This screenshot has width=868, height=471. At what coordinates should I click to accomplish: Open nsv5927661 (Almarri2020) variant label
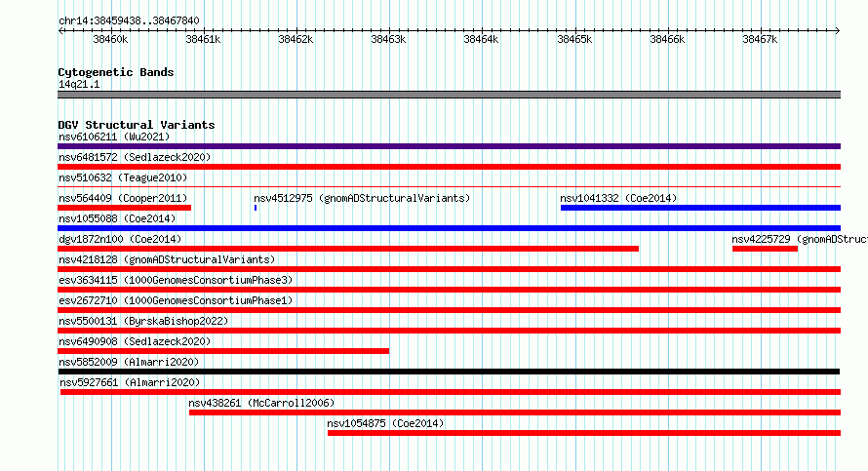(x=130, y=382)
